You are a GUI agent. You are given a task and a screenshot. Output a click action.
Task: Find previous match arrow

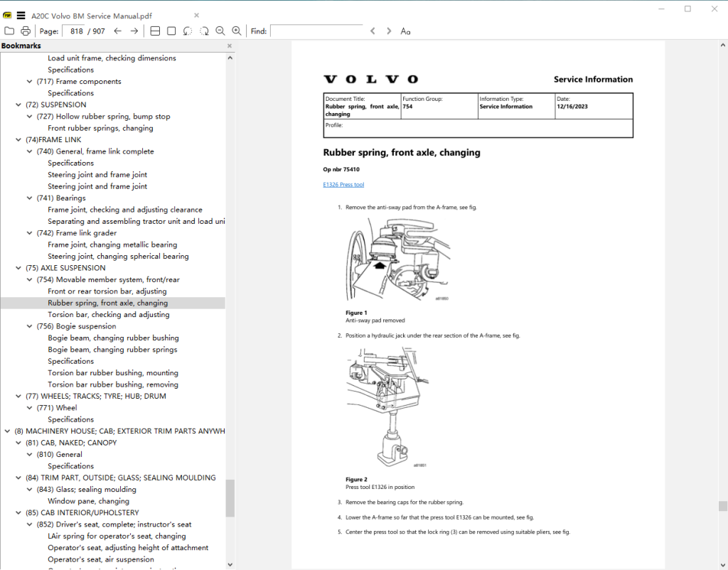click(x=373, y=31)
